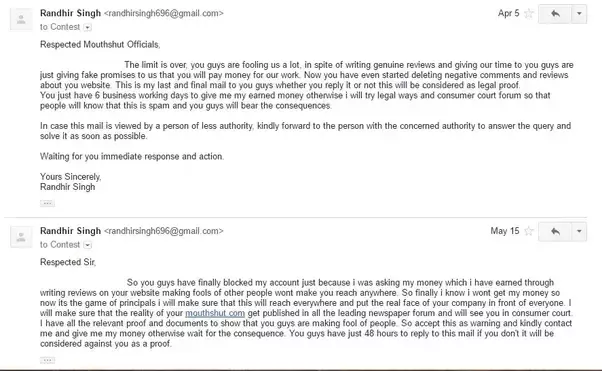Click the Apr 5 date label

pos(508,13)
